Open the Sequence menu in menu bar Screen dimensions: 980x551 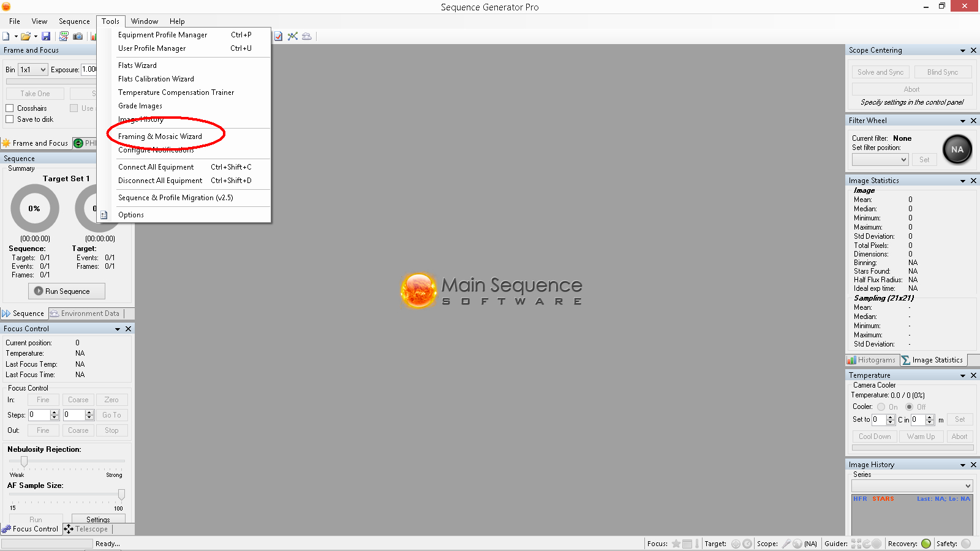(x=74, y=21)
